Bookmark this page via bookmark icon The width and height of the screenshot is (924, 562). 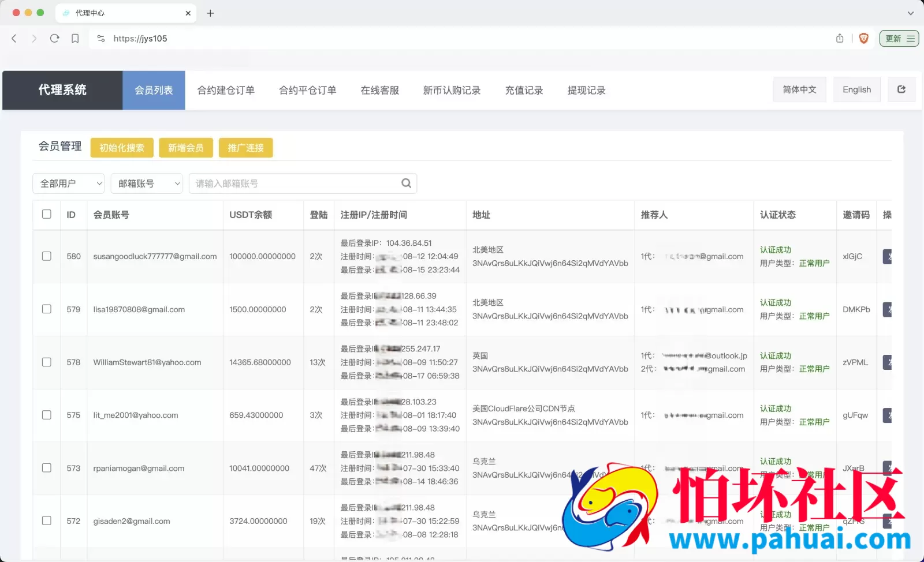pos(75,39)
